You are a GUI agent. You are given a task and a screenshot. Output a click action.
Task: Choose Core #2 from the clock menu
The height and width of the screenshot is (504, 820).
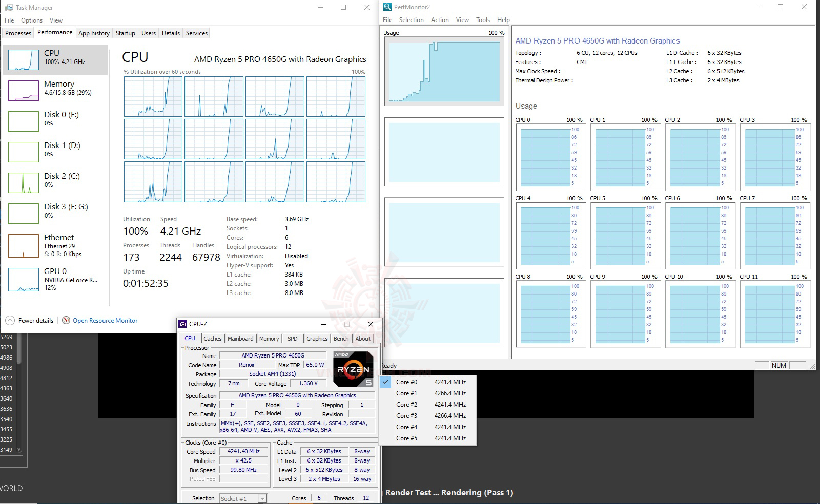[428, 405]
